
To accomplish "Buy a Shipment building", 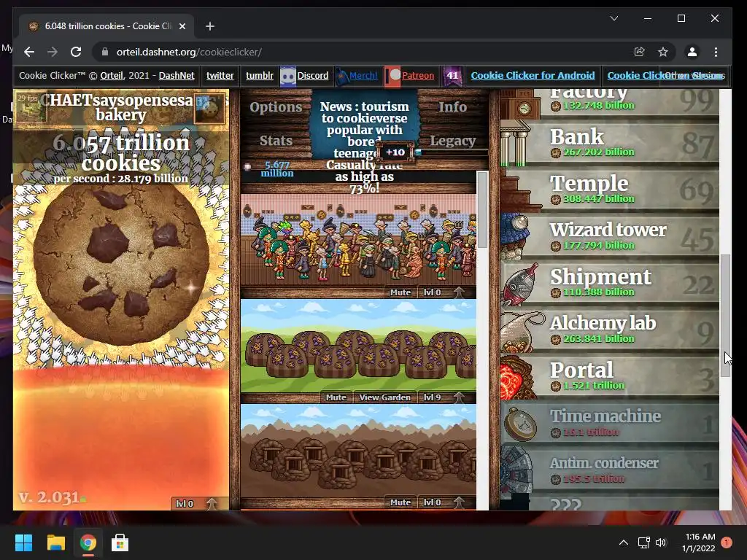I will click(609, 282).
